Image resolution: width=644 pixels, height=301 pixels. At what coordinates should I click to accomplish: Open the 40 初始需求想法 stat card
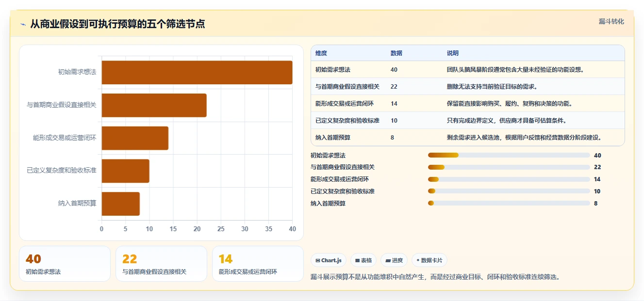65,264
